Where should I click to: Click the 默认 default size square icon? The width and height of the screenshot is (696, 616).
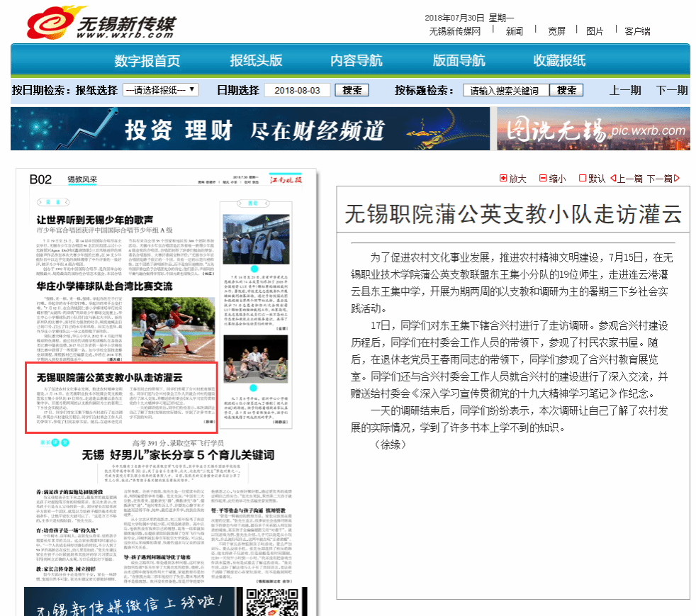pyautogui.click(x=583, y=179)
